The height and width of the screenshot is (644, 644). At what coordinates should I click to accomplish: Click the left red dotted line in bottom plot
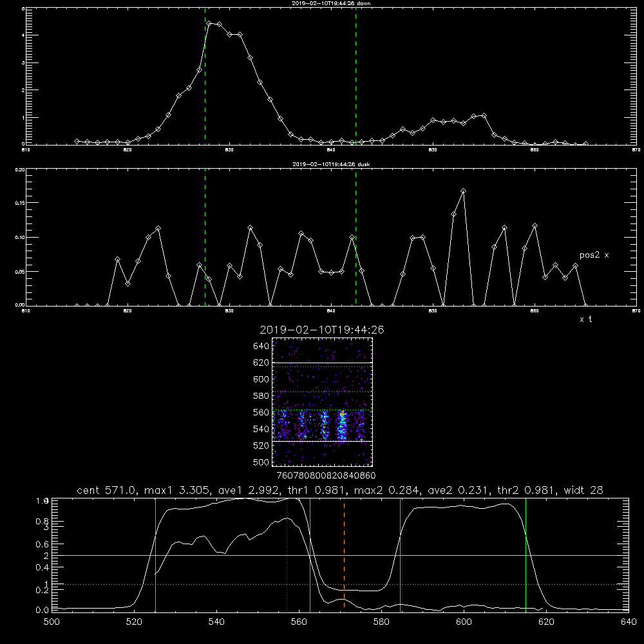coord(287,554)
